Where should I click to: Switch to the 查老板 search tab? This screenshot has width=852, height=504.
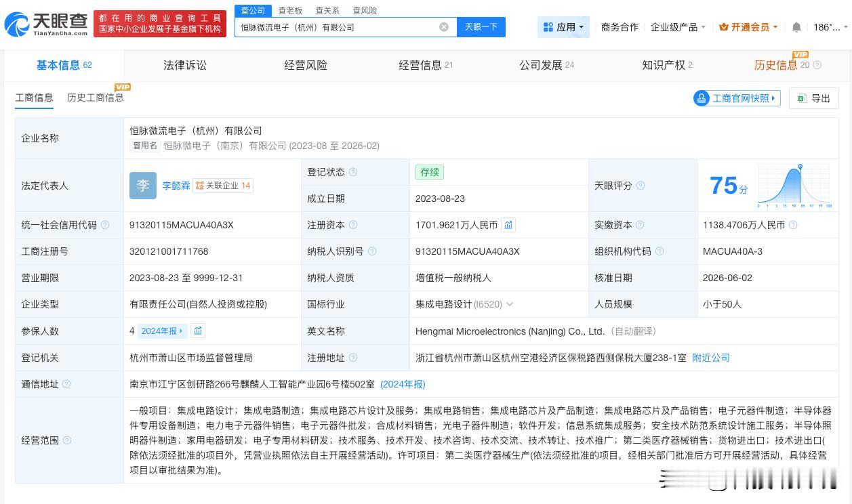click(x=290, y=11)
